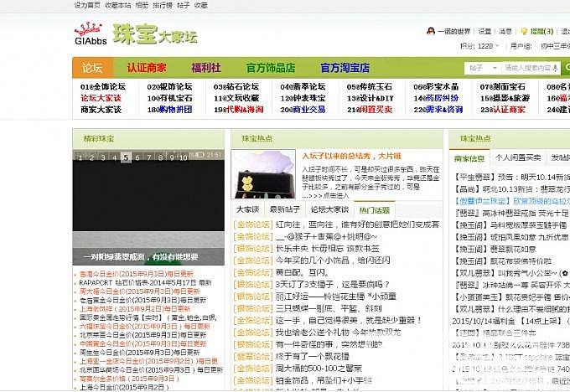Image resolution: width=570 pixels, height=392 pixels.
Task: Open the 12@钟表珠宝 board
Action: click(x=303, y=98)
